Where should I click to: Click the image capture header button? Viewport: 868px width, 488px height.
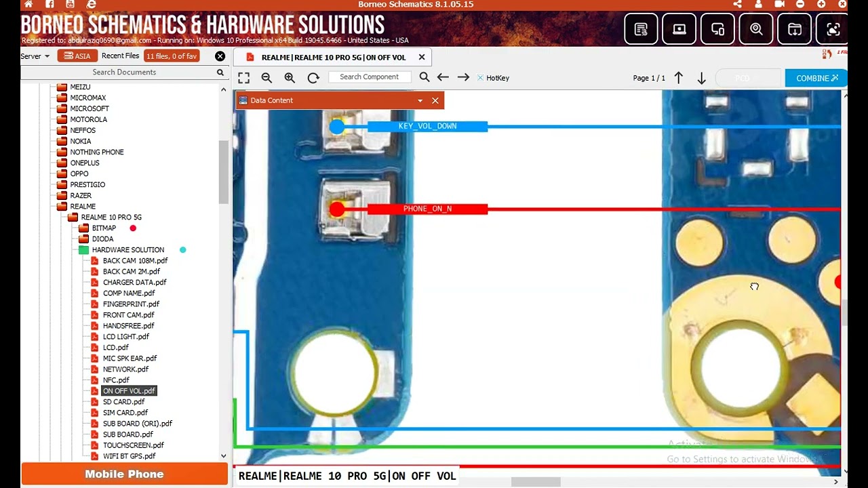point(833,29)
